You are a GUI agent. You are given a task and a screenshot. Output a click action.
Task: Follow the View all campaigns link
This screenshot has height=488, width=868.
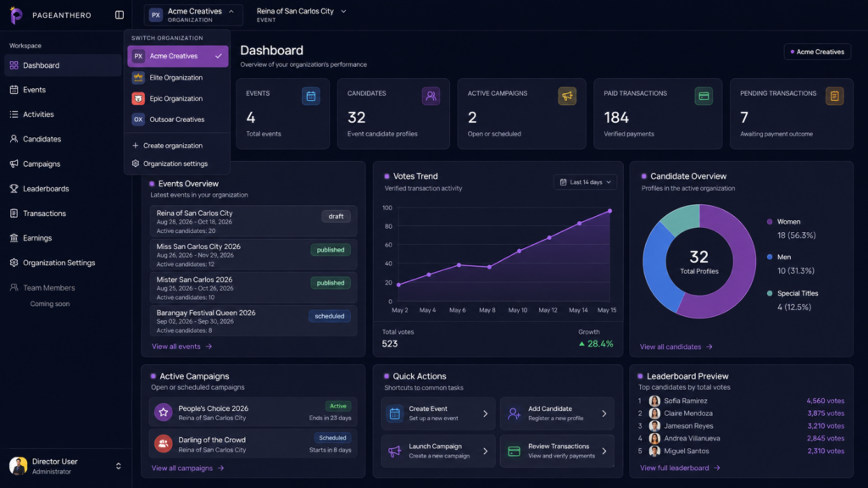(x=187, y=468)
